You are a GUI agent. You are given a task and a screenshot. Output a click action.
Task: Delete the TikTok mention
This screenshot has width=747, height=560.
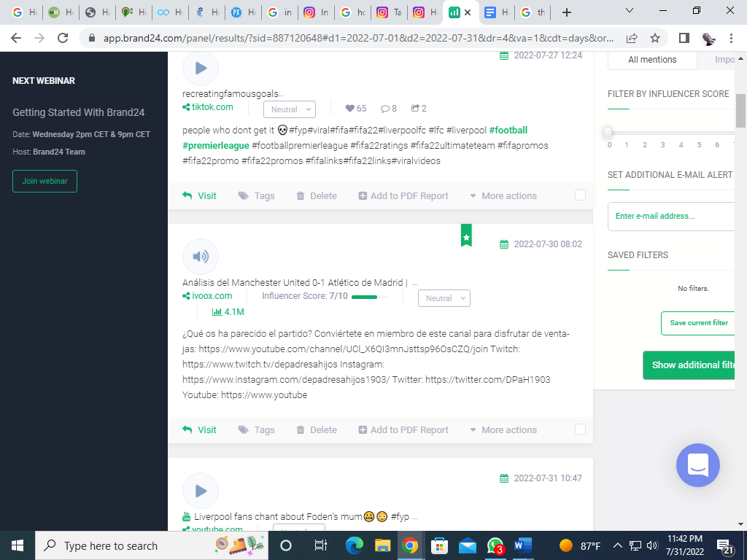click(x=317, y=195)
